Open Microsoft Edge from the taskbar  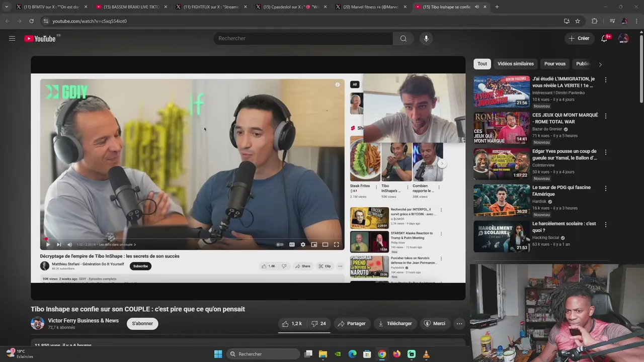pyautogui.click(x=353, y=354)
